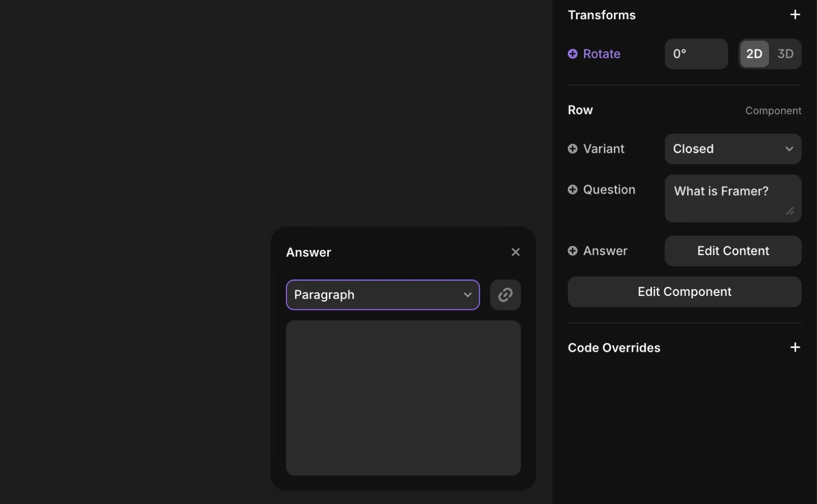Click the plus icon beside Rotate
Image resolution: width=817 pixels, height=504 pixels.
572,54
